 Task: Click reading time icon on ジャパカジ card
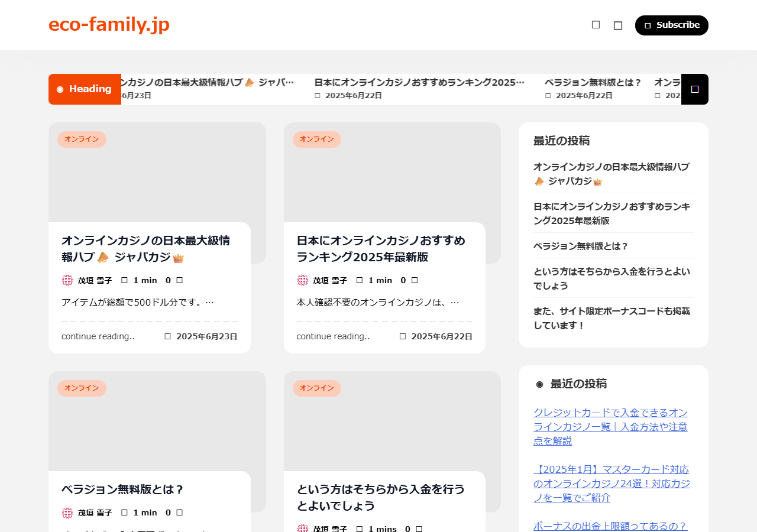124,280
